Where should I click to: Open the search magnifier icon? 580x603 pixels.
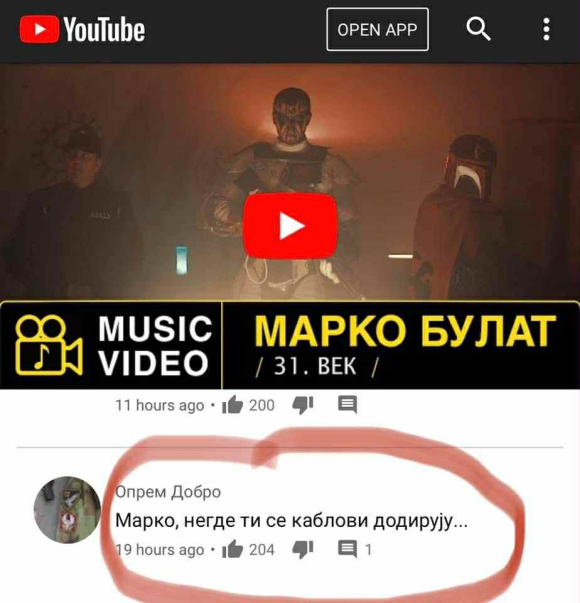point(478,28)
